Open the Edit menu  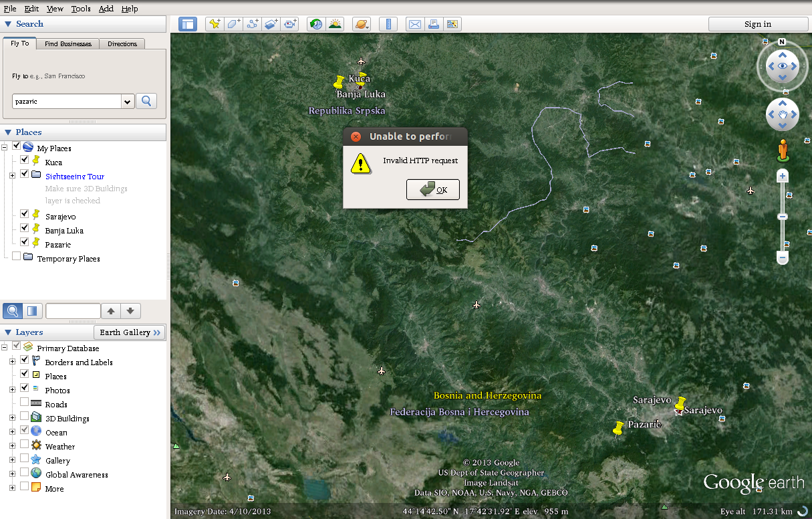click(x=31, y=9)
